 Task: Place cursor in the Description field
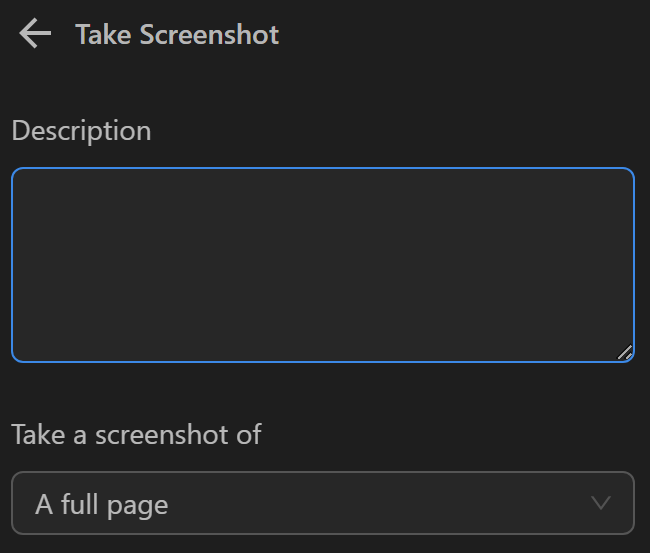tap(322, 265)
